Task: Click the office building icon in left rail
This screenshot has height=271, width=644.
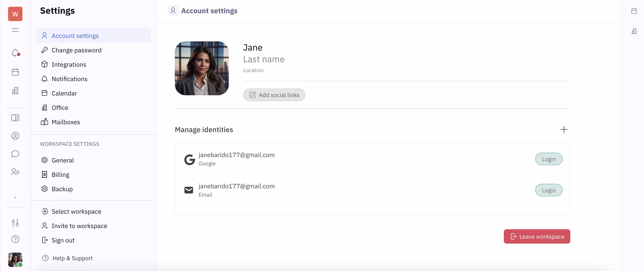Action: [15, 91]
